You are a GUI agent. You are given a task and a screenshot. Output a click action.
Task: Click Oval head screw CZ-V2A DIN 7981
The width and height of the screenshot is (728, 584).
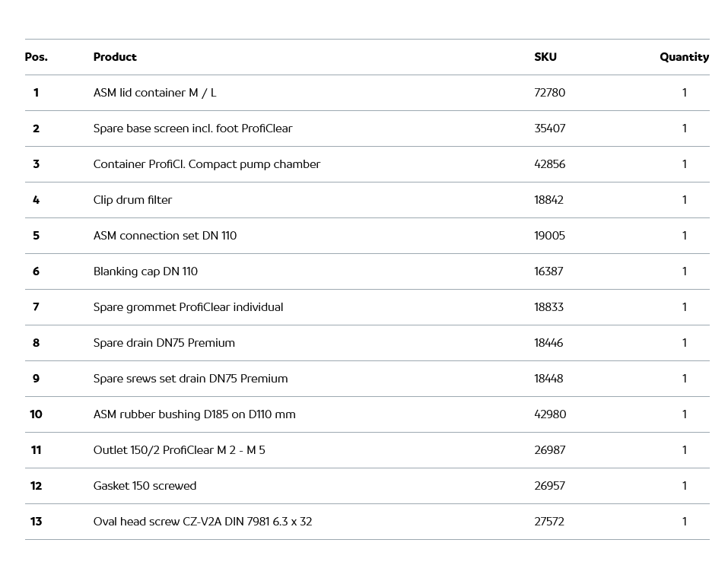pos(202,522)
